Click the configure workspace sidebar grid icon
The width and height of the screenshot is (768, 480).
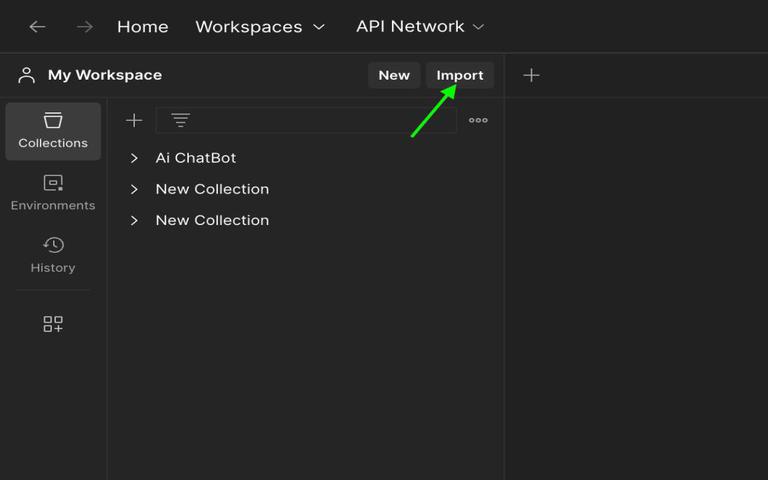pos(53,324)
